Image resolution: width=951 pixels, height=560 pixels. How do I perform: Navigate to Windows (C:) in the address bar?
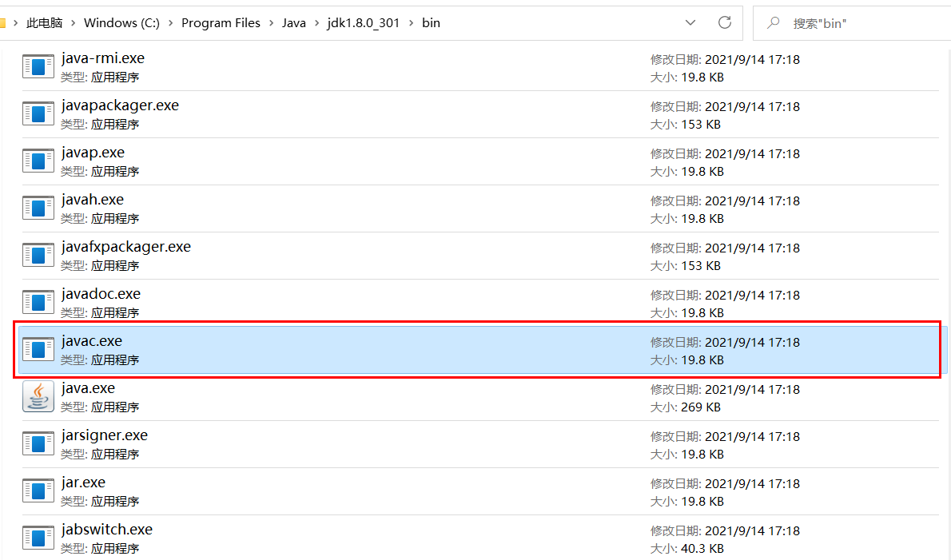[122, 23]
